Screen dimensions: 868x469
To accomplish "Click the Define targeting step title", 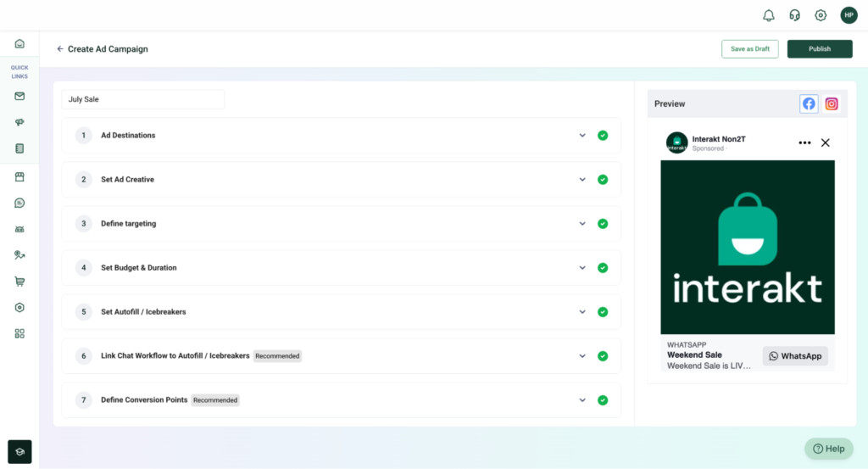I will point(129,224).
